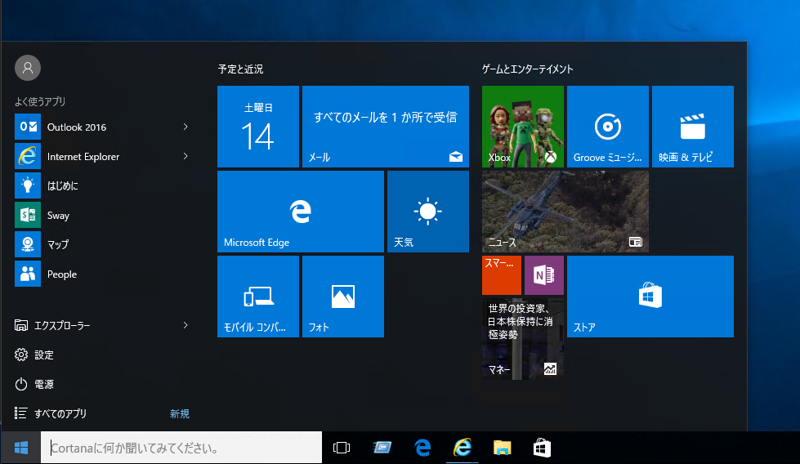The height and width of the screenshot is (464, 800).
Task: Open Task View from the taskbar
Action: click(x=341, y=447)
